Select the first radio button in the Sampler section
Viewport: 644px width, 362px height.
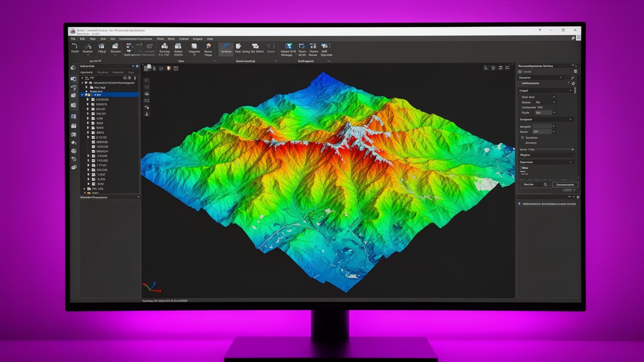tap(523, 137)
